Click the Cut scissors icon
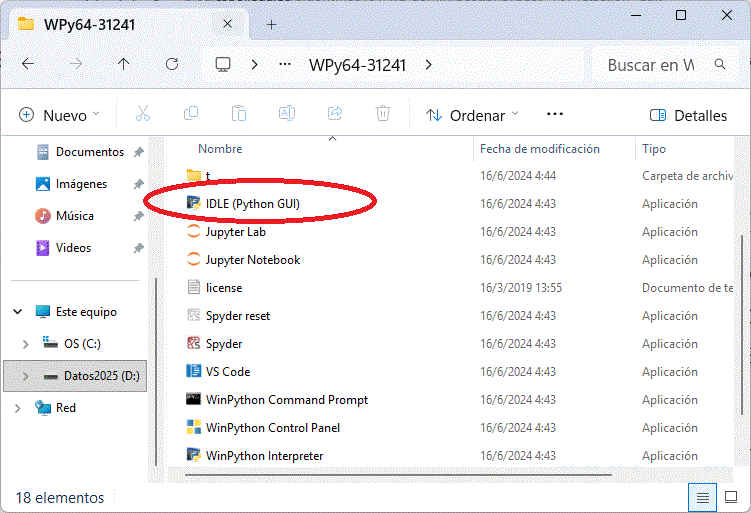The width and height of the screenshot is (751, 513). coord(143,114)
